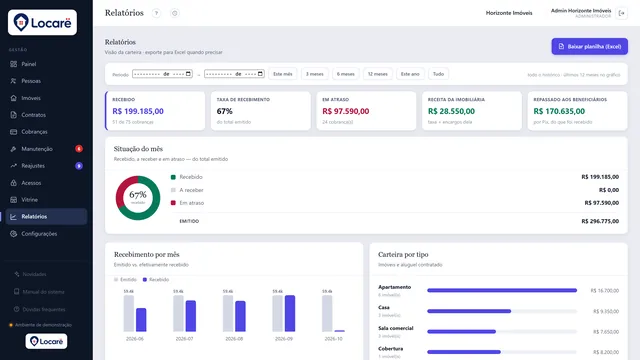Viewport: 640px width, 360px height.
Task: Click the clock icon beside Relatórios title
Action: coord(175,13)
